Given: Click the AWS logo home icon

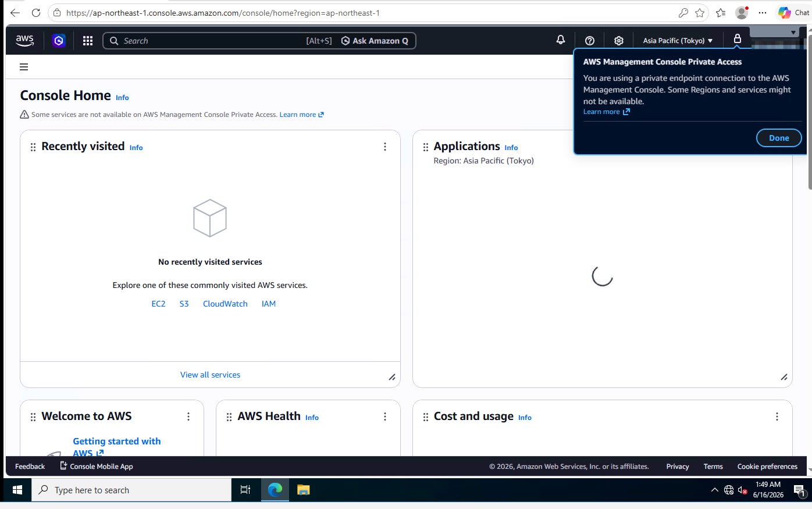Looking at the screenshot, I should 24,40.
